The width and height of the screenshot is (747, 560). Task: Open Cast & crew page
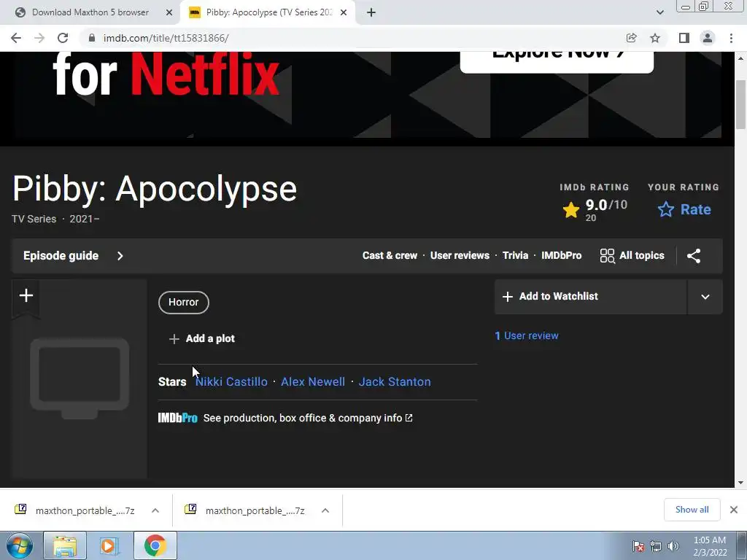coord(390,256)
